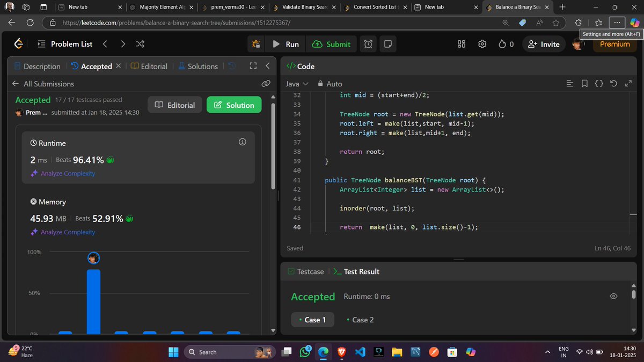Click the tallest runtime distribution bar
This screenshot has height=362, width=644.
[93, 301]
